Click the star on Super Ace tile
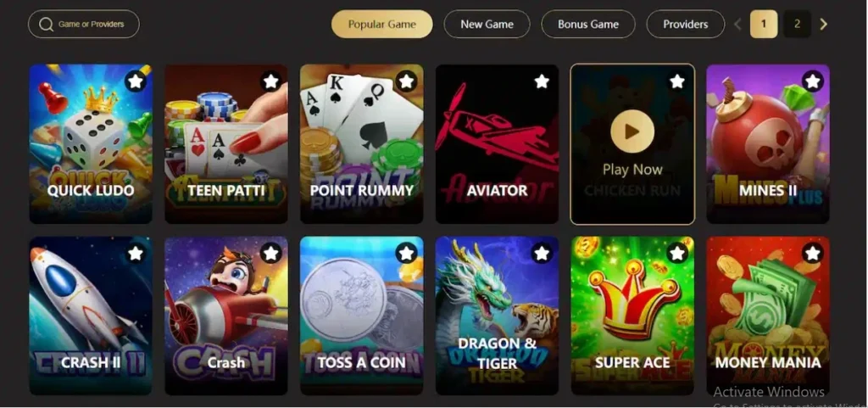 click(x=677, y=254)
